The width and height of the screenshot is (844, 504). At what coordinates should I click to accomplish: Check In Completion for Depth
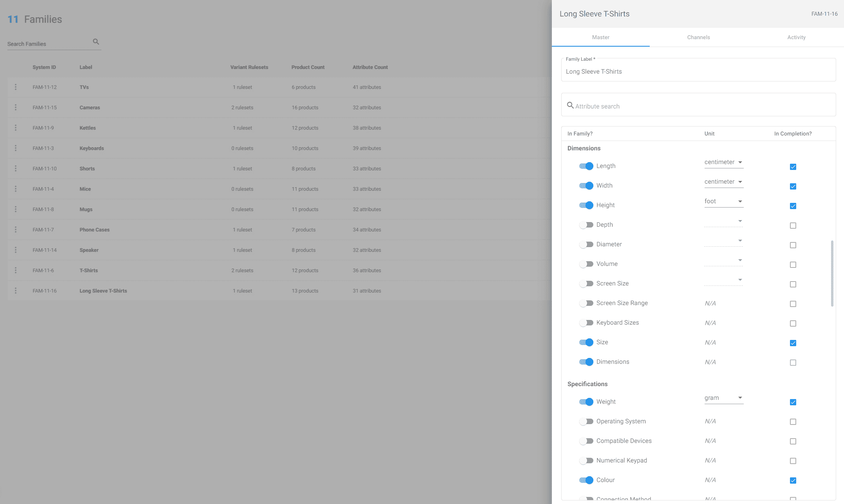coord(793,226)
